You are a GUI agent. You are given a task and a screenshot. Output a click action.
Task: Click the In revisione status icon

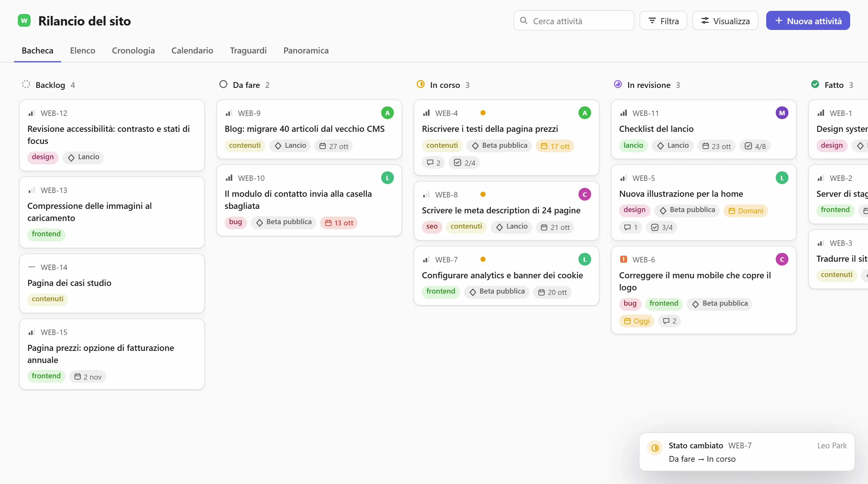[618, 84]
